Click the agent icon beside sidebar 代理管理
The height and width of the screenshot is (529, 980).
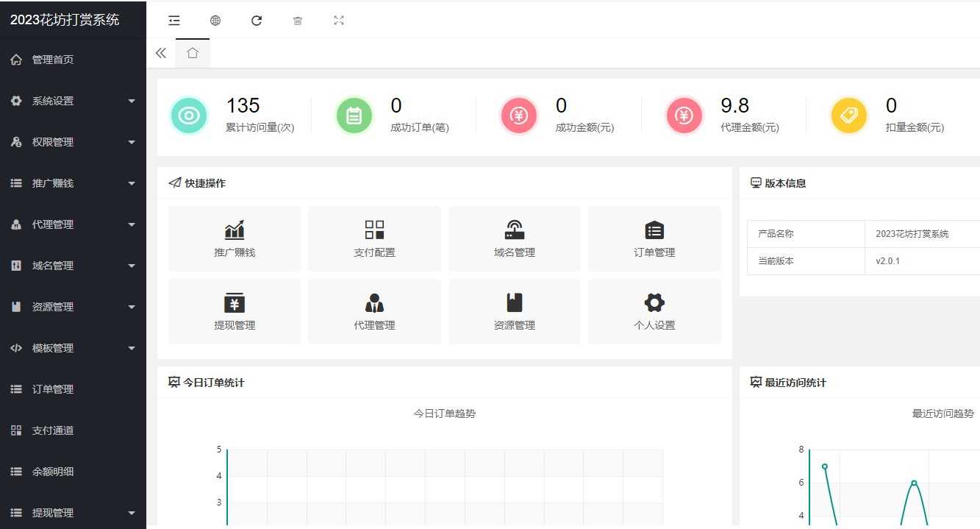point(16,224)
